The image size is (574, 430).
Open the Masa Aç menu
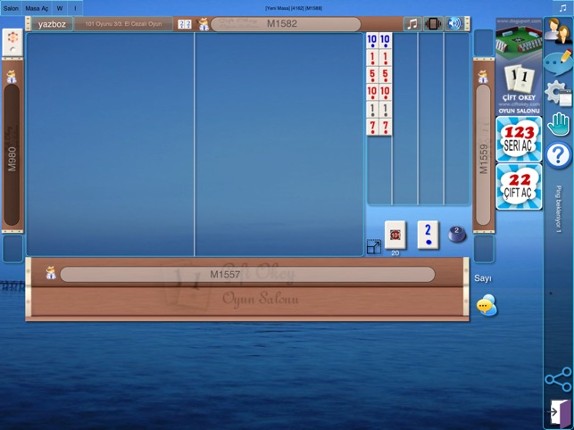point(37,8)
